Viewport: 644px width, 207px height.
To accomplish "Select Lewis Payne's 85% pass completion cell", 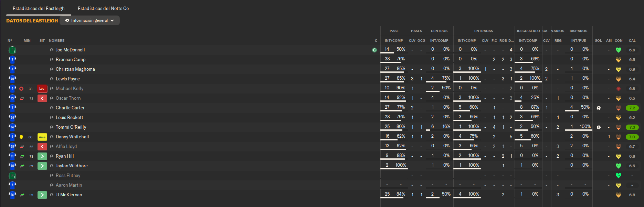I will coord(401,78).
